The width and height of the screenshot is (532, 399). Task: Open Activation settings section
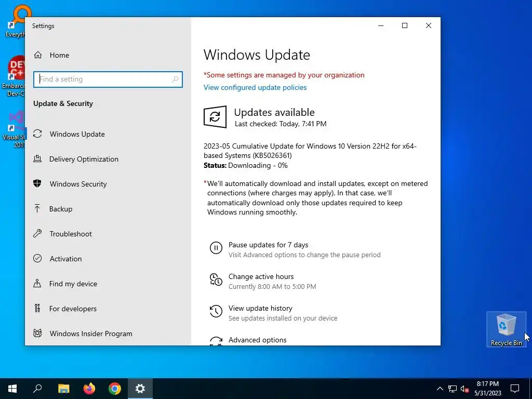108,259
